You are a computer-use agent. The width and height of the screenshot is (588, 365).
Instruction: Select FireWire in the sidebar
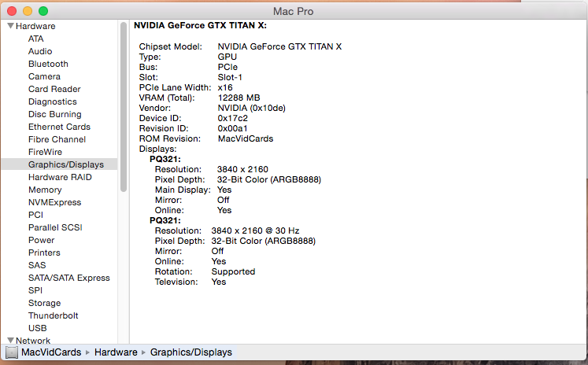[x=45, y=152]
